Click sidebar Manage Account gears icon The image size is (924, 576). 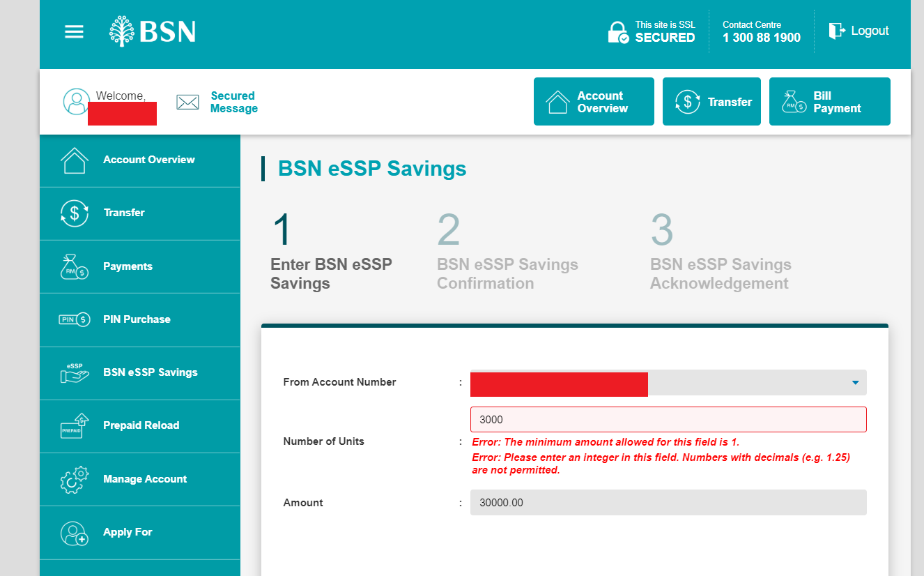tap(75, 479)
